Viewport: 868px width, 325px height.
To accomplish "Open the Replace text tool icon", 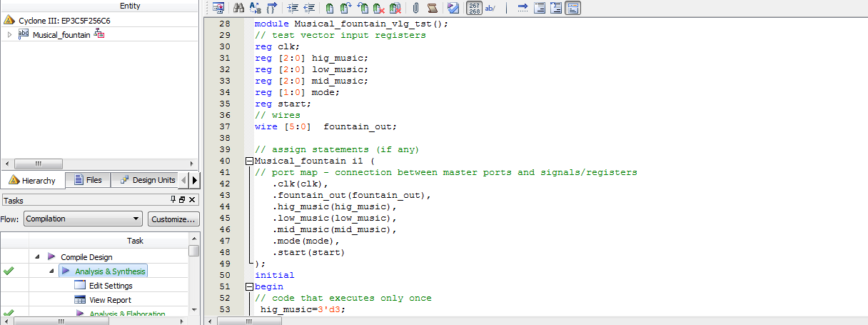I will (256, 8).
